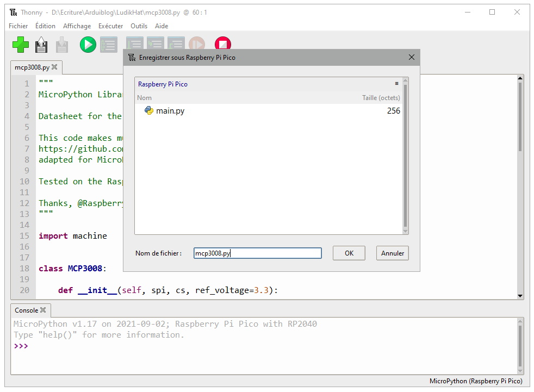Click the red Stop/Restart backend icon
This screenshot has width=534, height=392.
point(223,45)
